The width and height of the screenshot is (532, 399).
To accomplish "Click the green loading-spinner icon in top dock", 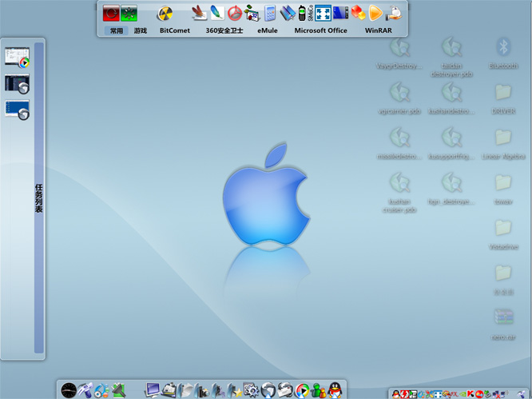I will 129,14.
